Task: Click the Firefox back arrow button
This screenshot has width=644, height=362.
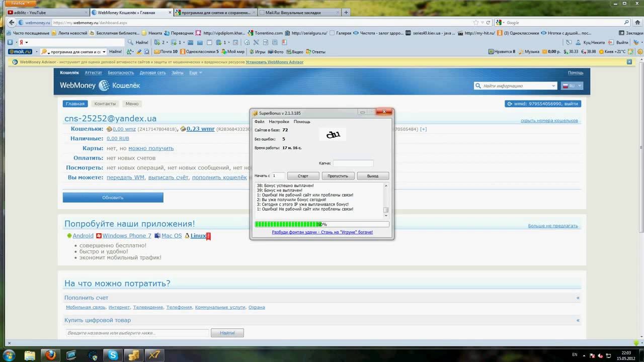Action: point(11,23)
